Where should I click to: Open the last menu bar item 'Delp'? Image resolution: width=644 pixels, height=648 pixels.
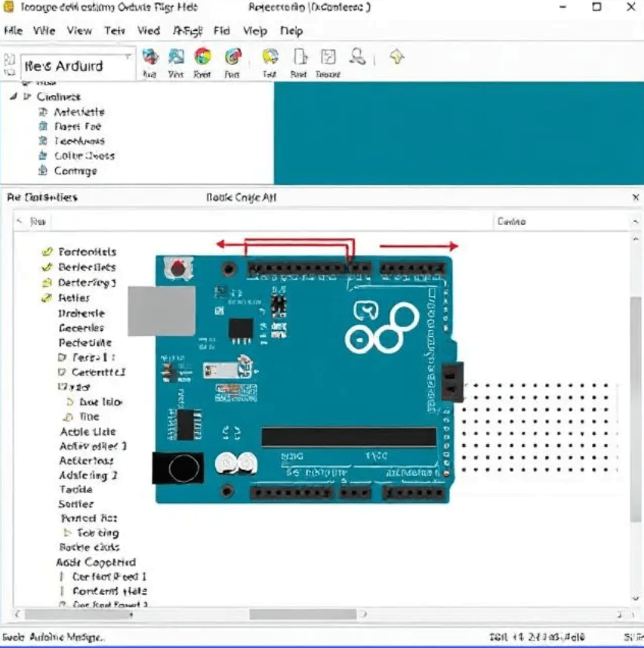click(x=291, y=31)
